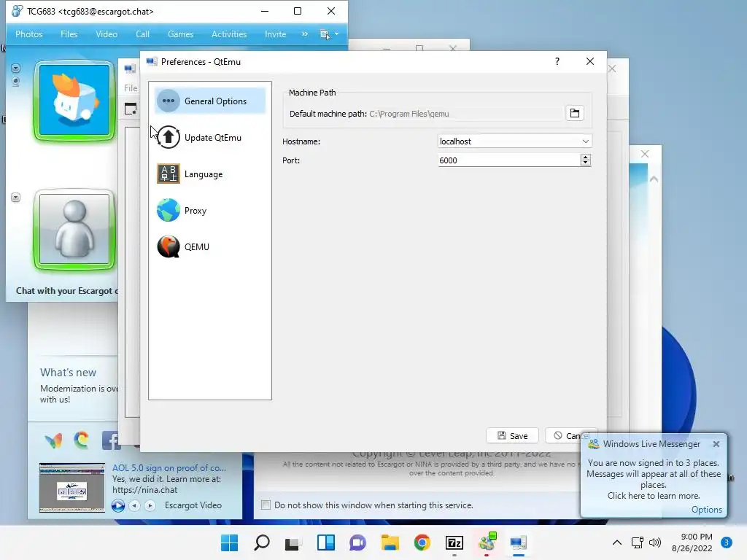
Task: Click the AOL video thumbnail image
Action: click(72, 488)
